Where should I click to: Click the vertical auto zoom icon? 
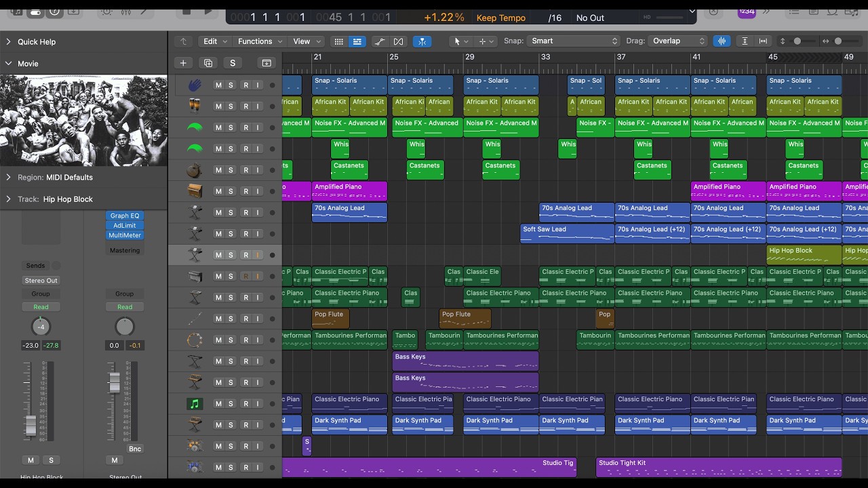[745, 41]
